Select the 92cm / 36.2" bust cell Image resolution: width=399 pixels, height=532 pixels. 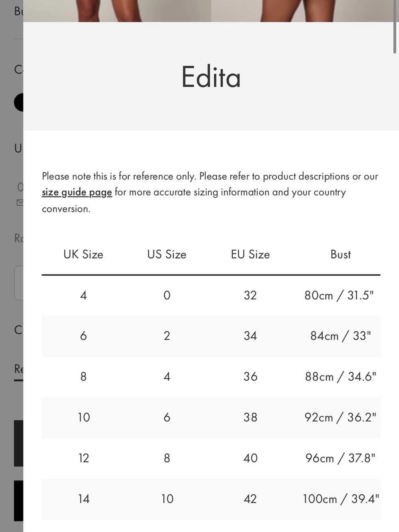point(340,417)
